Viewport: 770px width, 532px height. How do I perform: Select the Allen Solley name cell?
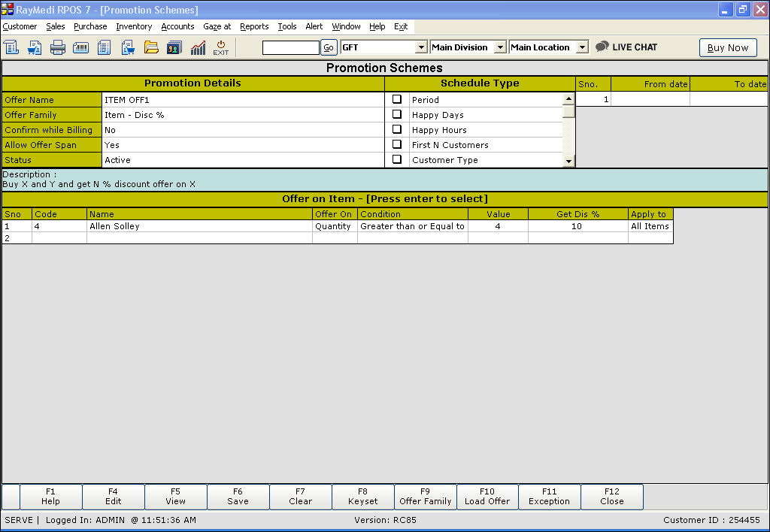point(199,226)
